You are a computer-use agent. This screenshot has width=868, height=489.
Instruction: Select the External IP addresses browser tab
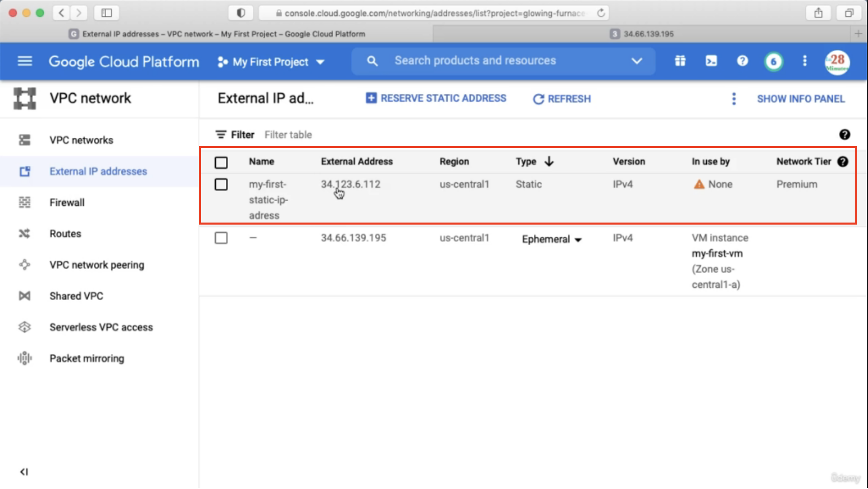pos(217,34)
